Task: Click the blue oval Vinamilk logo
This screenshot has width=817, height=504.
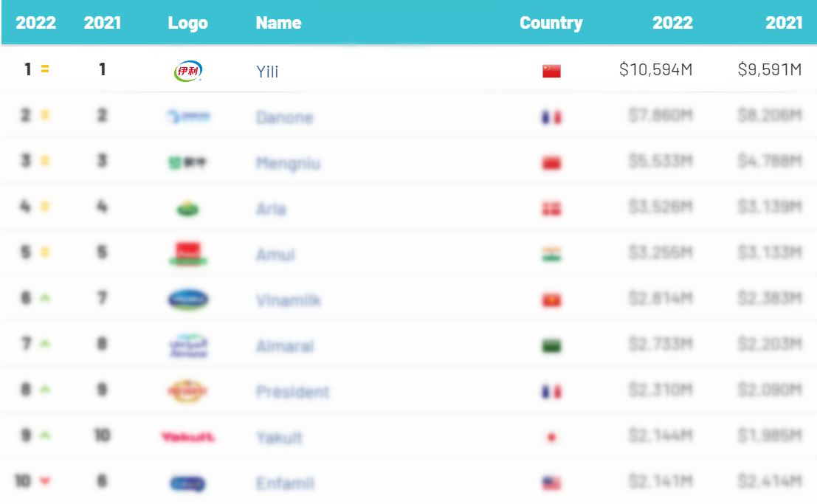Action: 187,300
